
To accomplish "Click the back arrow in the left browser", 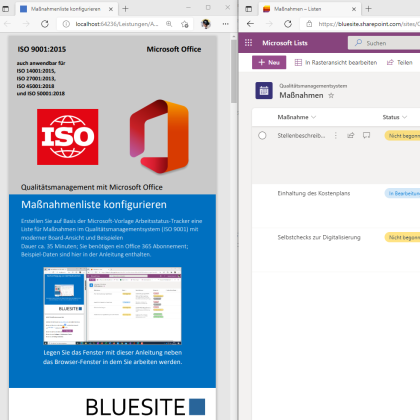I will click(x=7, y=24).
